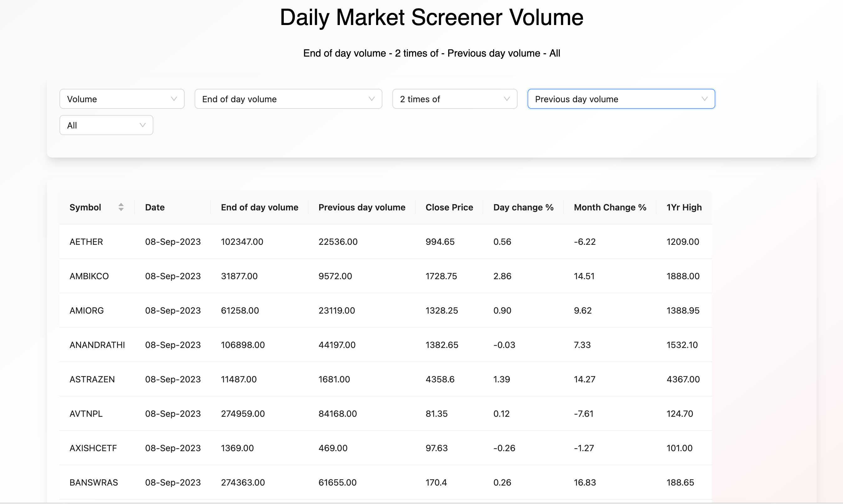Click the chevron on the Volume dropdown
Viewport: 843px width, 504px height.
click(x=174, y=99)
